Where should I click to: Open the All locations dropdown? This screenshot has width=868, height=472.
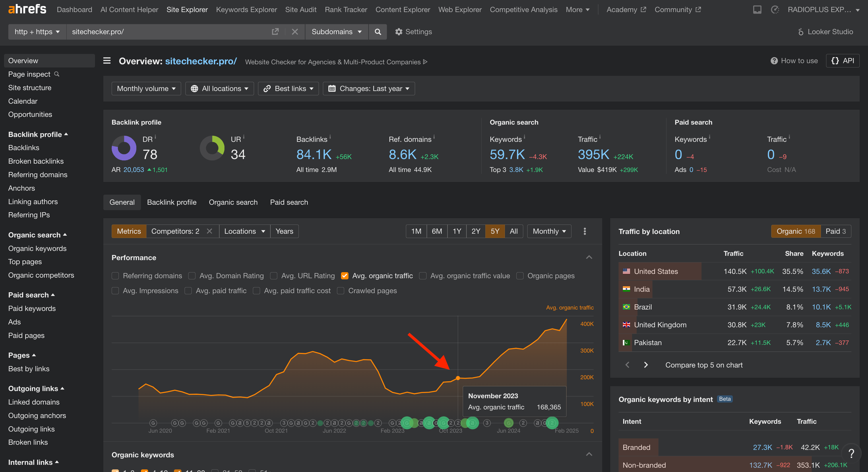[219, 88]
